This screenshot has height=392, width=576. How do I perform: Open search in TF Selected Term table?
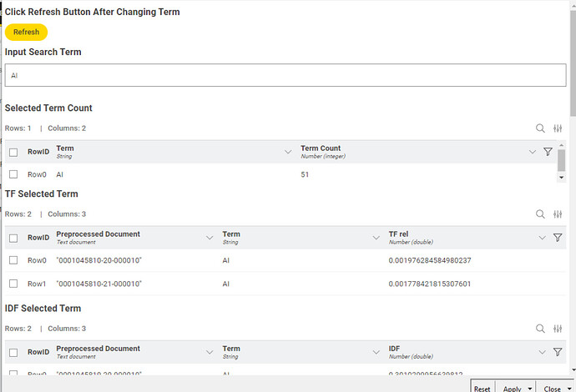[x=540, y=214]
